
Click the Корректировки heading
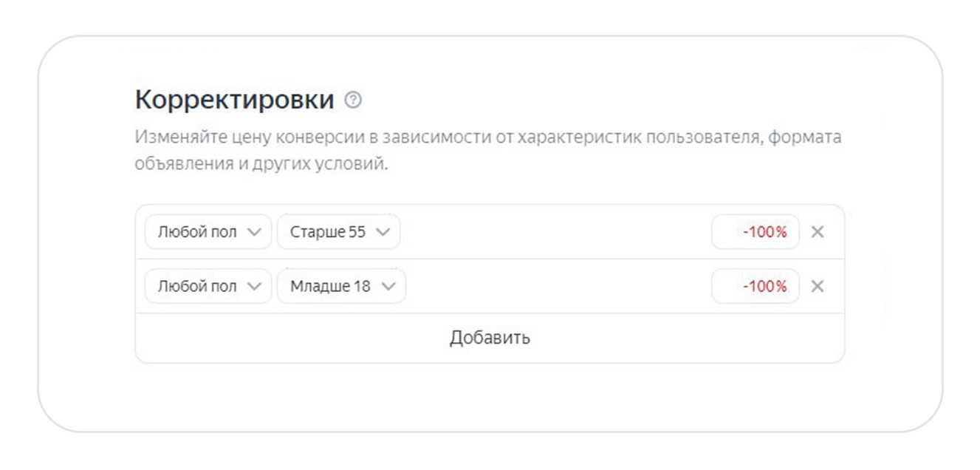pyautogui.click(x=235, y=100)
